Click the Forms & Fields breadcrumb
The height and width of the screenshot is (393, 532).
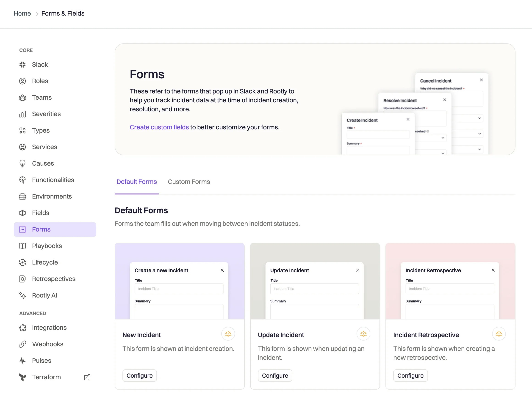click(63, 14)
